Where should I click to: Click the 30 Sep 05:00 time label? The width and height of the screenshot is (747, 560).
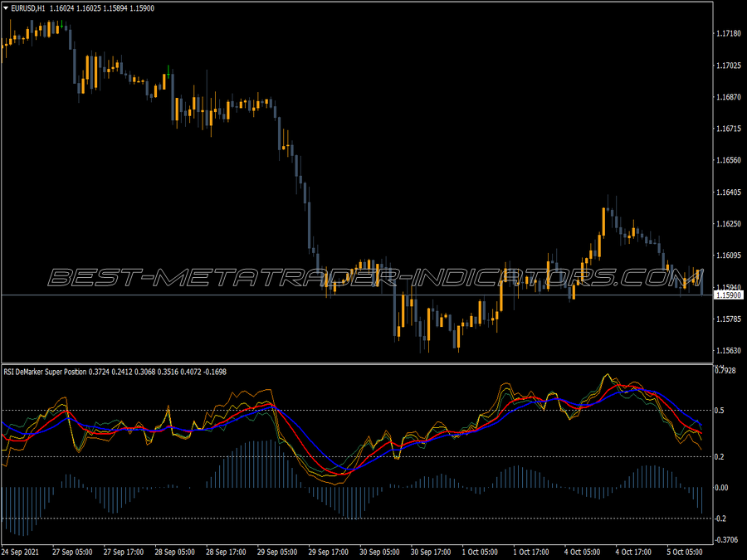pos(379,552)
